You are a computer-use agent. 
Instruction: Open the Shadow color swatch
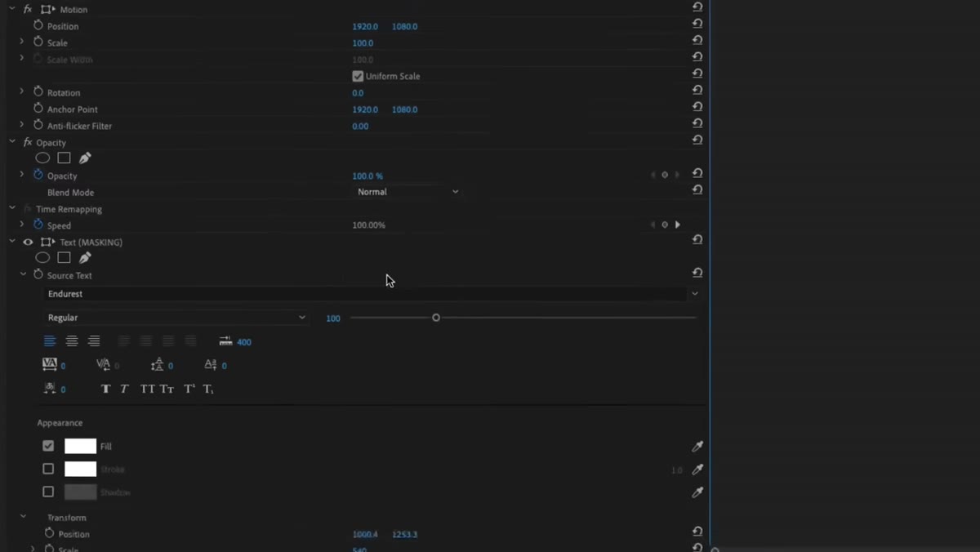[80, 492]
